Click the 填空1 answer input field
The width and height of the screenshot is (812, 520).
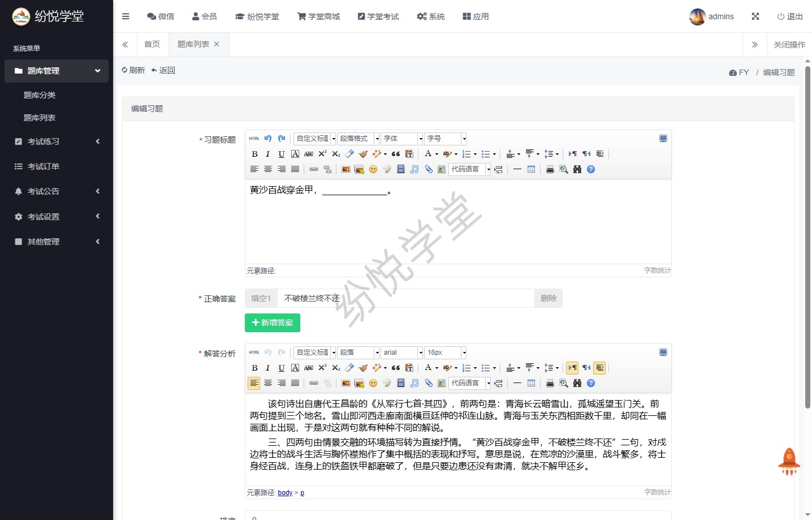(405, 298)
